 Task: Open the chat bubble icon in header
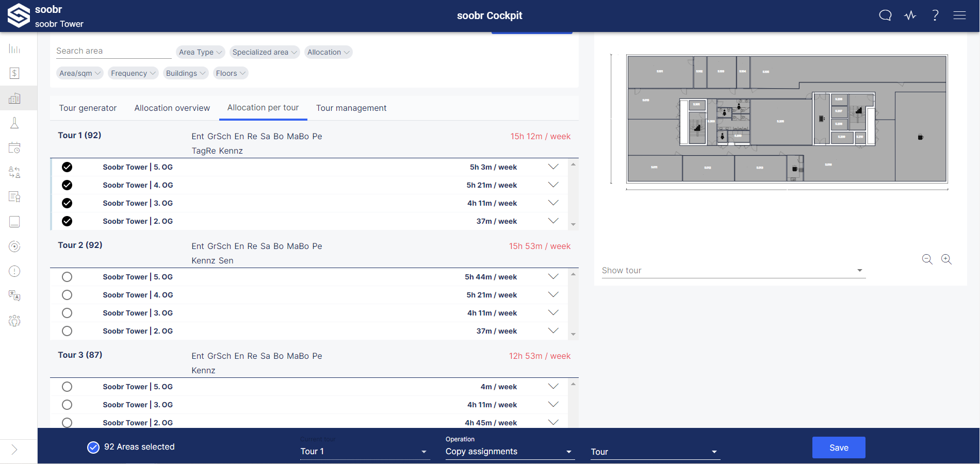pos(885,15)
